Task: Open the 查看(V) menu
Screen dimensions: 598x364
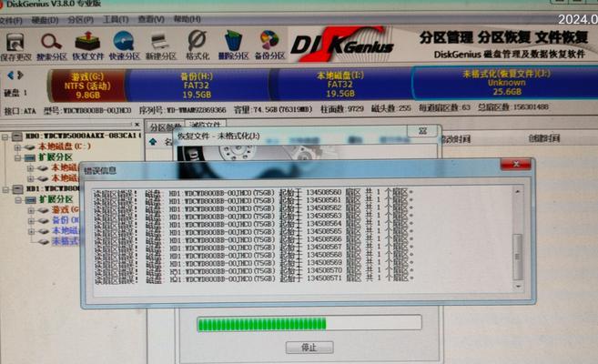Action: (151, 19)
